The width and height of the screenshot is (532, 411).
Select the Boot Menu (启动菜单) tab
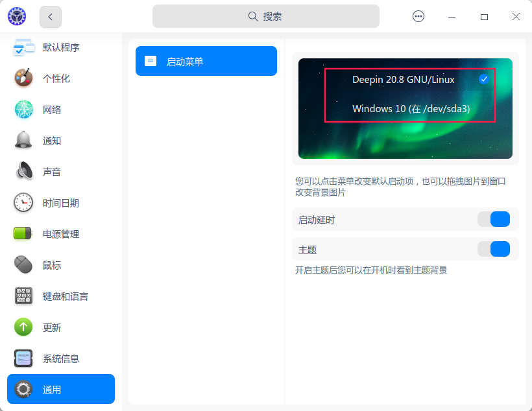pos(206,61)
